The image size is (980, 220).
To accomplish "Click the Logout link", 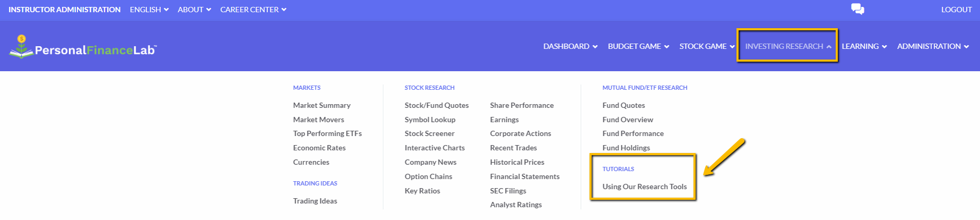I will (x=957, y=10).
